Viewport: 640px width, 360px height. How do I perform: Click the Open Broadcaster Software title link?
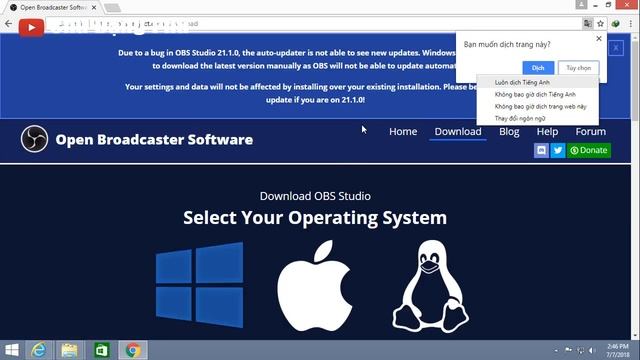[154, 140]
